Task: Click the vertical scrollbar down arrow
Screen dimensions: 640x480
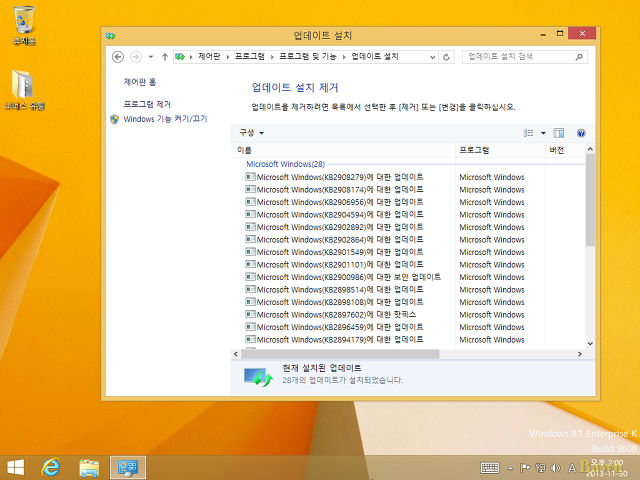Action: (x=590, y=344)
